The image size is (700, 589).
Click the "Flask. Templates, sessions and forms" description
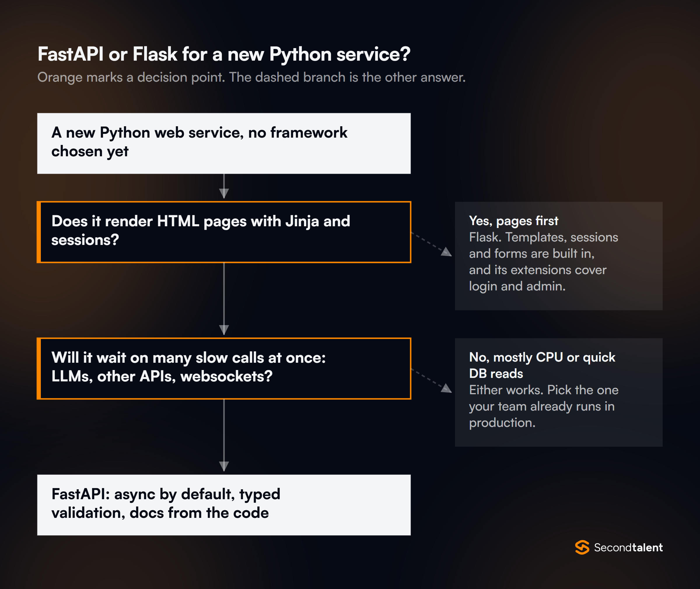coord(543,262)
